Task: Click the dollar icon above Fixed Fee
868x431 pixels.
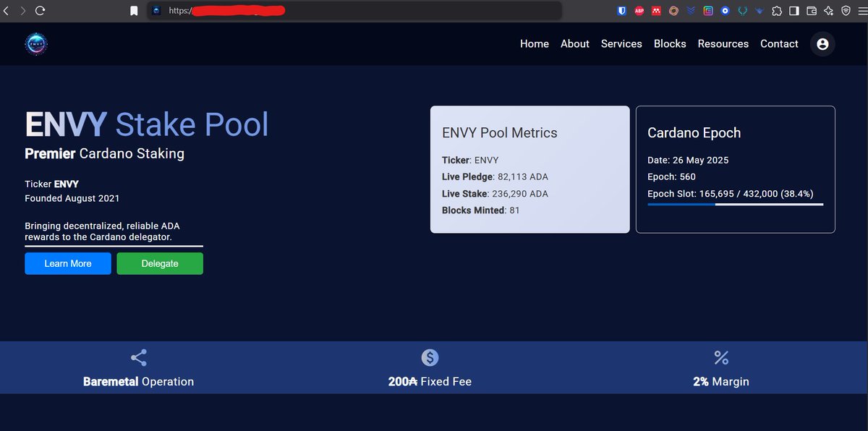Action: tap(430, 357)
